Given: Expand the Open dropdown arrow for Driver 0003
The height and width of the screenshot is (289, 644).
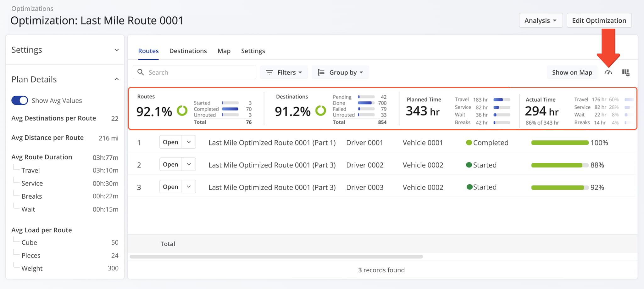Looking at the screenshot, I should pos(189,187).
